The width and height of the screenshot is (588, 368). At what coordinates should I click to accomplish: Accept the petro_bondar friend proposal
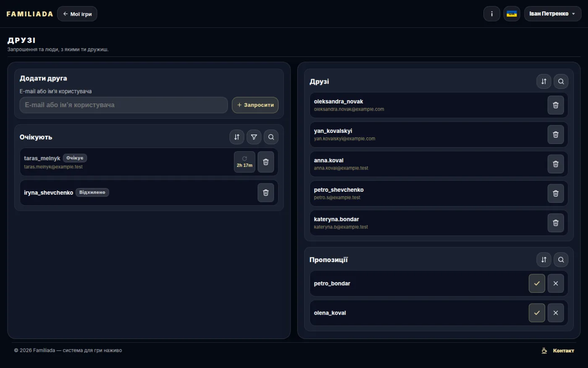(x=537, y=283)
